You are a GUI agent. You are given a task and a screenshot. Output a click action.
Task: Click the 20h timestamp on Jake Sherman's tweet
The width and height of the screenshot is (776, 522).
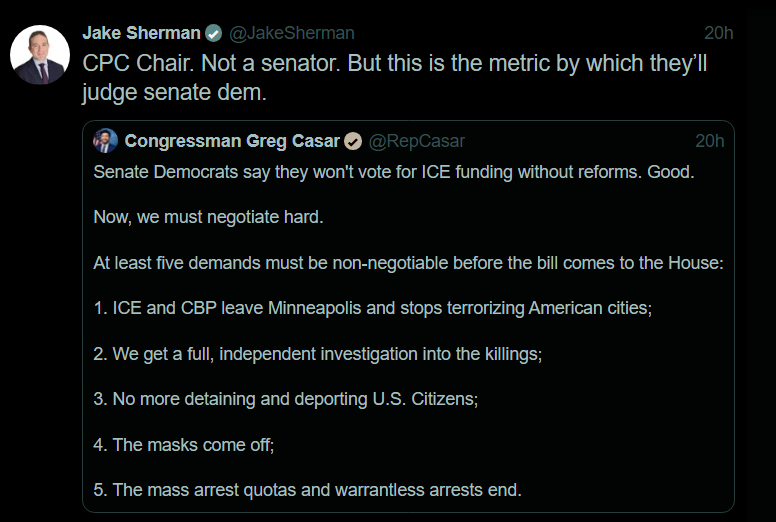pos(718,33)
